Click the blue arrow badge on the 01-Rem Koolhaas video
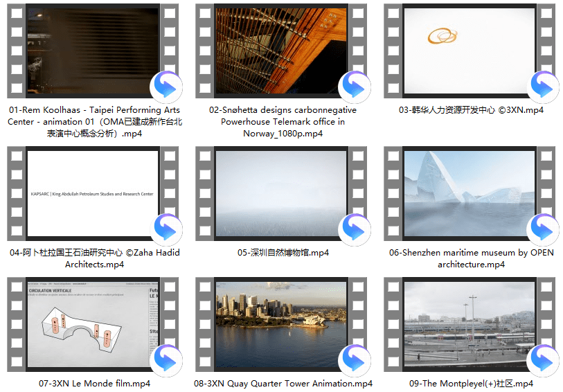The height and width of the screenshot is (392, 563). click(167, 87)
